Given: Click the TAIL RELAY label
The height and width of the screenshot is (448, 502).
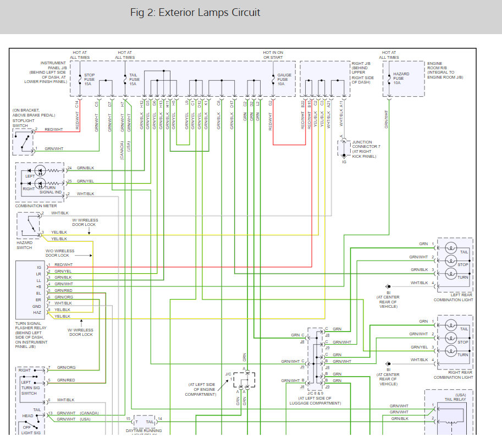Looking at the screenshot, I should 455,399.
